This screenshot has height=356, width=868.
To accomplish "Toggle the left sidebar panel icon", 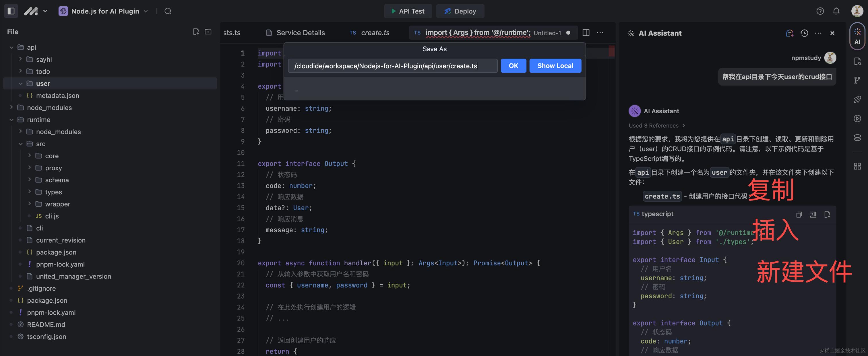I will (11, 11).
